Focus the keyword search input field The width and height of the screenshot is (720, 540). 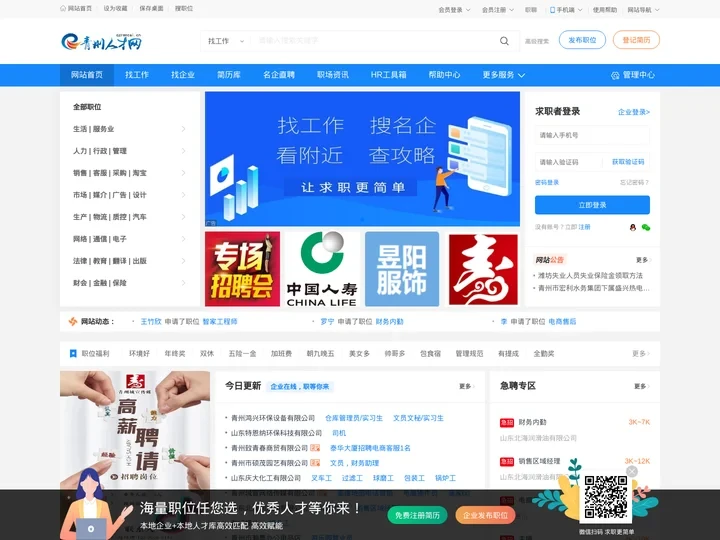coord(372,41)
